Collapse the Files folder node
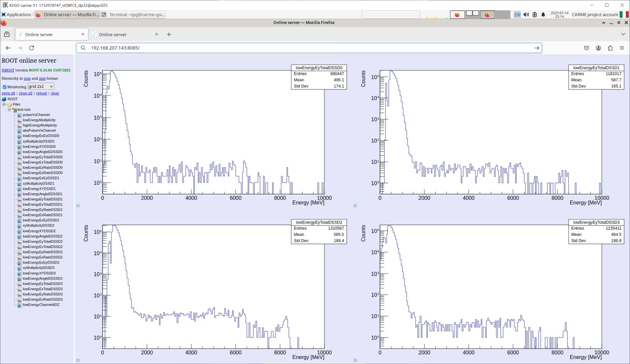 pos(4,104)
